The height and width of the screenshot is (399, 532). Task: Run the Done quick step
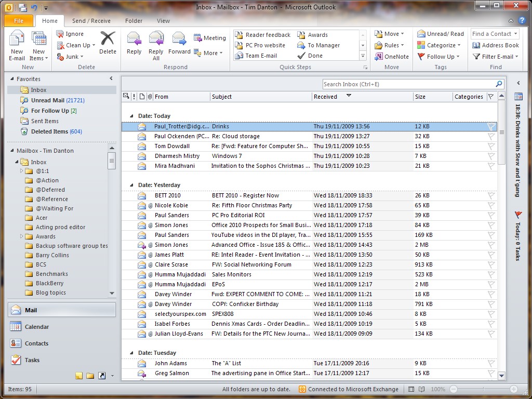coord(310,56)
